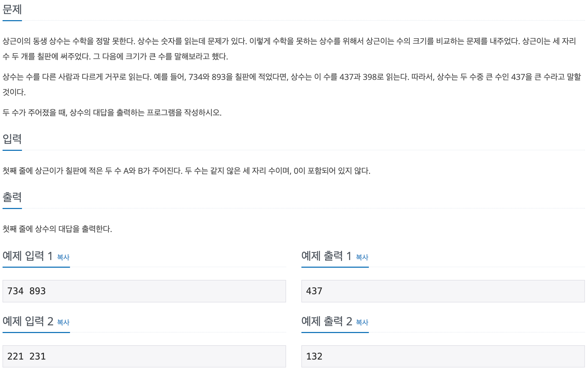The width and height of the screenshot is (588, 369).
Task: Click the first problem description paragraph
Action: coord(289,48)
